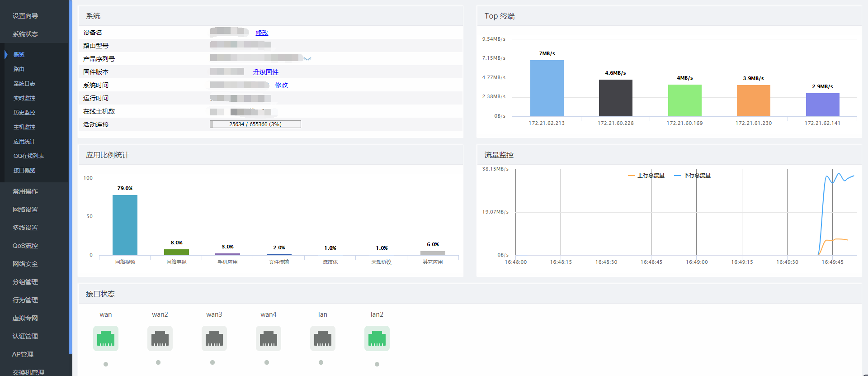
Task: Click the wan4 port icon
Action: pos(269,338)
